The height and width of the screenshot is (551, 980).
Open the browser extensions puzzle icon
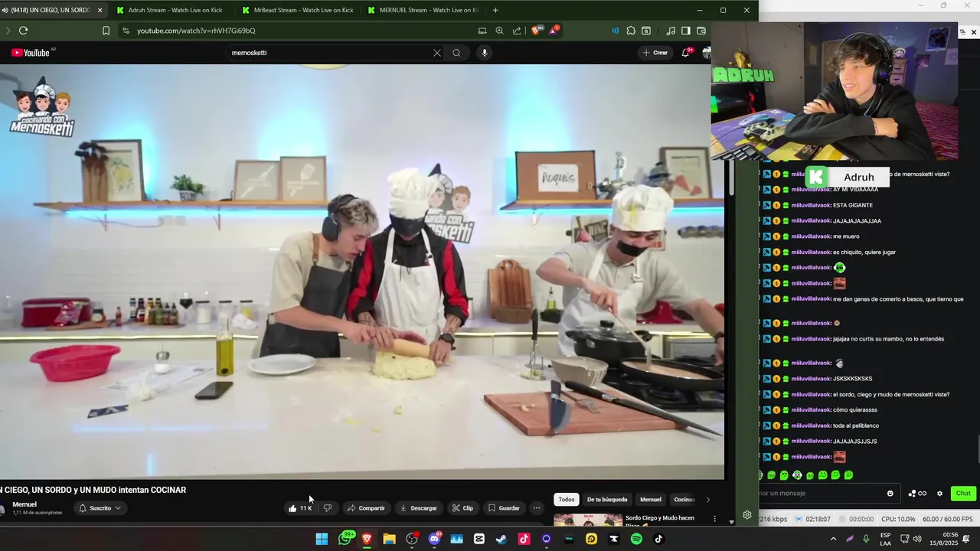click(631, 31)
